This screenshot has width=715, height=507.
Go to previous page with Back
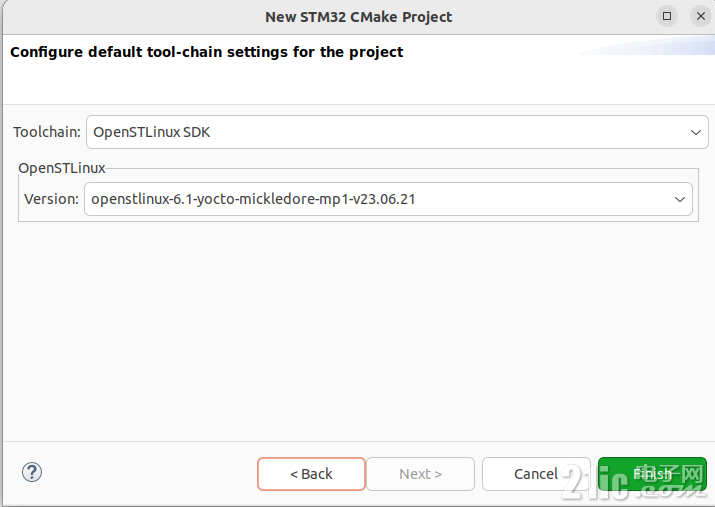click(311, 474)
